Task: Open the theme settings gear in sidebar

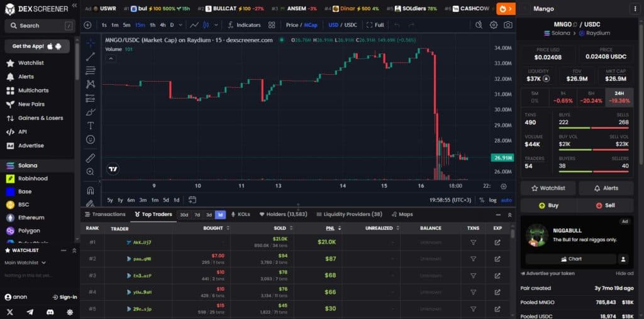Action: tap(70, 312)
